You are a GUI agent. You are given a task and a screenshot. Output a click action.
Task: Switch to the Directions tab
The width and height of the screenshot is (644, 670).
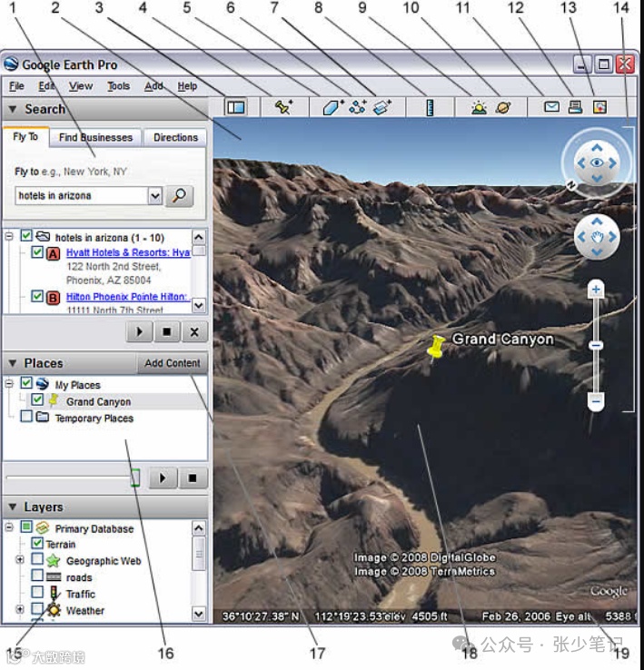tap(175, 138)
